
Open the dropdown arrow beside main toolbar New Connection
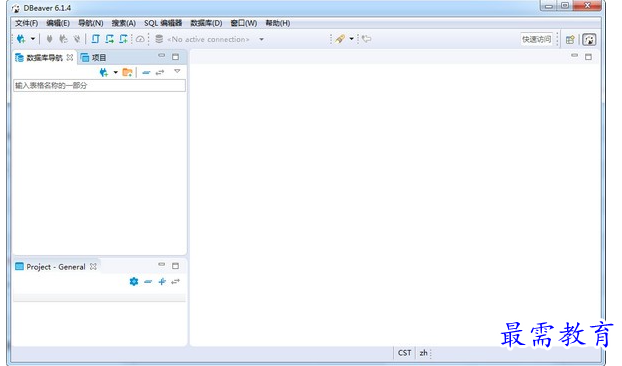[x=33, y=39]
